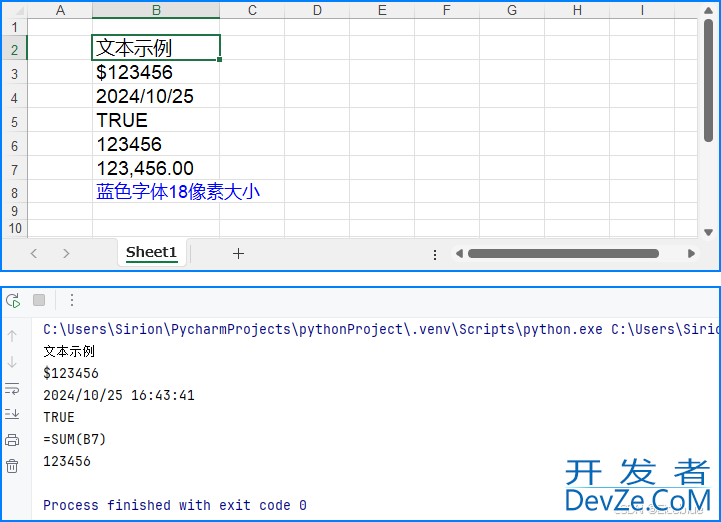Go to previous sheet with left chevron
The width and height of the screenshot is (721, 522).
[x=34, y=253]
